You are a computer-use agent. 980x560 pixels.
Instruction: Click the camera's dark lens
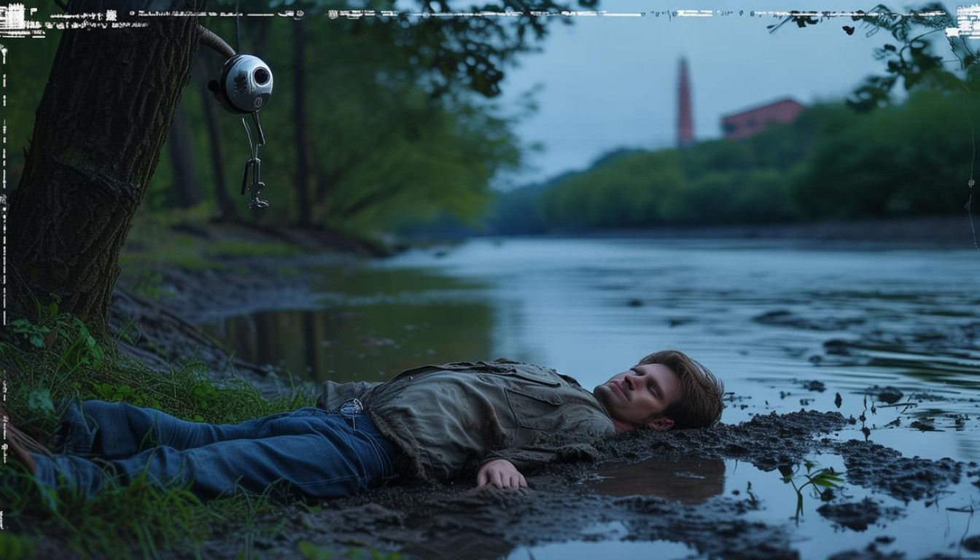click(x=260, y=76)
